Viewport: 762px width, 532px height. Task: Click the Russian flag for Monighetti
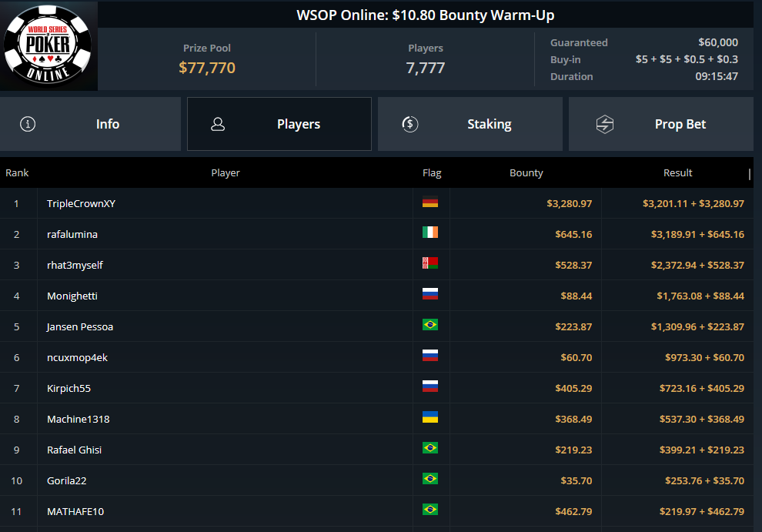click(430, 294)
